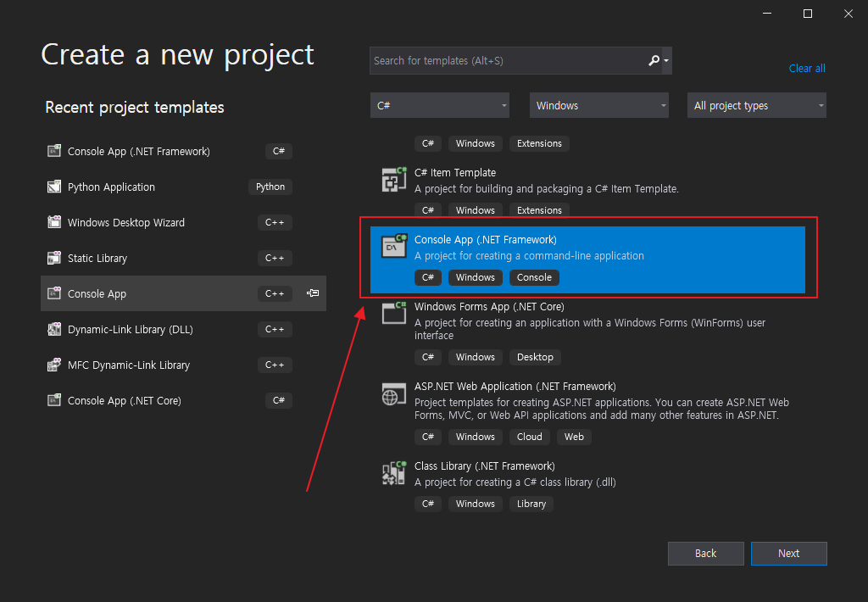Image resolution: width=868 pixels, height=602 pixels.
Task: Choose Windows Desktop Wizard from recent templates
Action: tap(183, 222)
